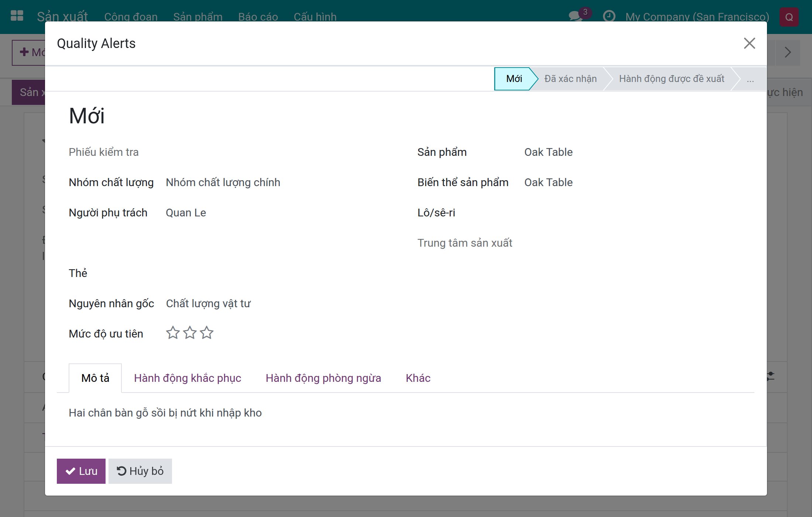The height and width of the screenshot is (517, 812).
Task: Open the Khác tab
Action: [418, 378]
